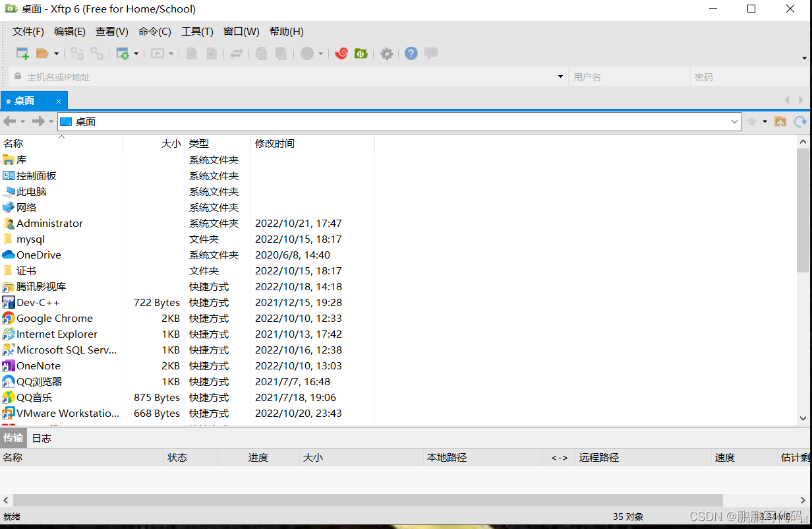This screenshot has width=812, height=529.
Task: Select the mysql folder
Action: (187, 239)
